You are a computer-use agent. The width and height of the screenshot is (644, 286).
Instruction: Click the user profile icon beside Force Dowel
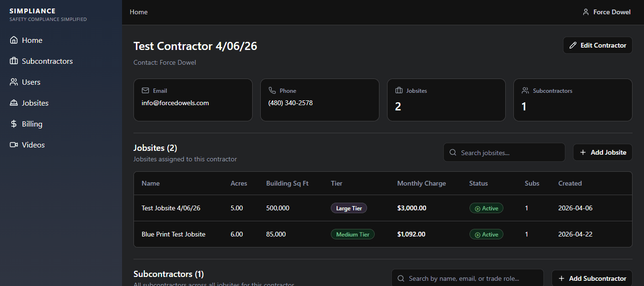pos(586,12)
